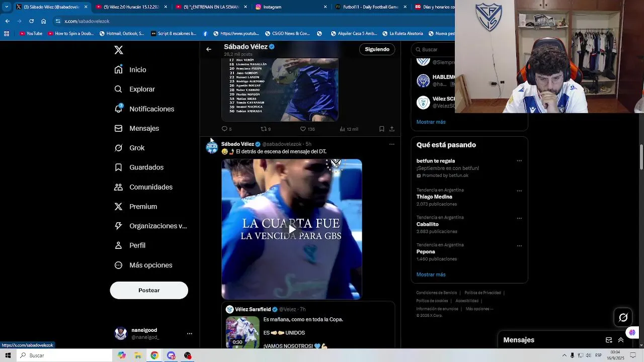Image resolution: width=644 pixels, height=362 pixels.
Task: Share the squad list post
Action: (392, 129)
